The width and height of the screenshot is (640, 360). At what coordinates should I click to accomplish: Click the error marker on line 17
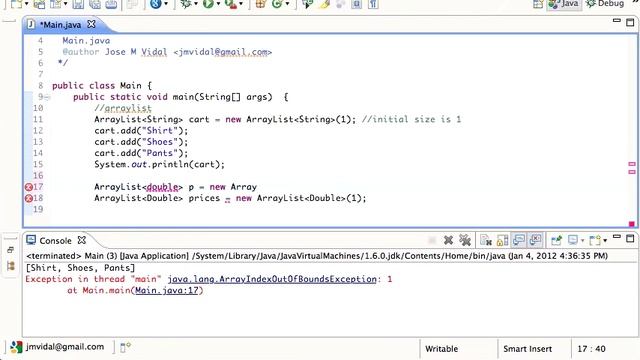click(29, 187)
